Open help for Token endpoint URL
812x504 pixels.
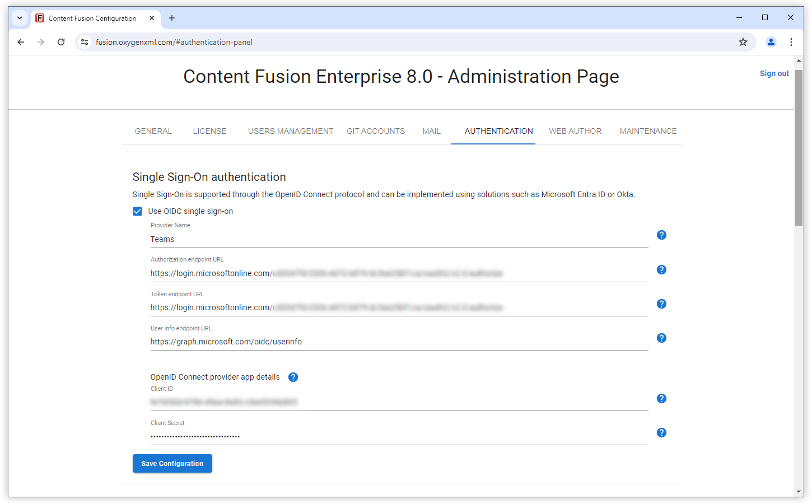point(661,304)
